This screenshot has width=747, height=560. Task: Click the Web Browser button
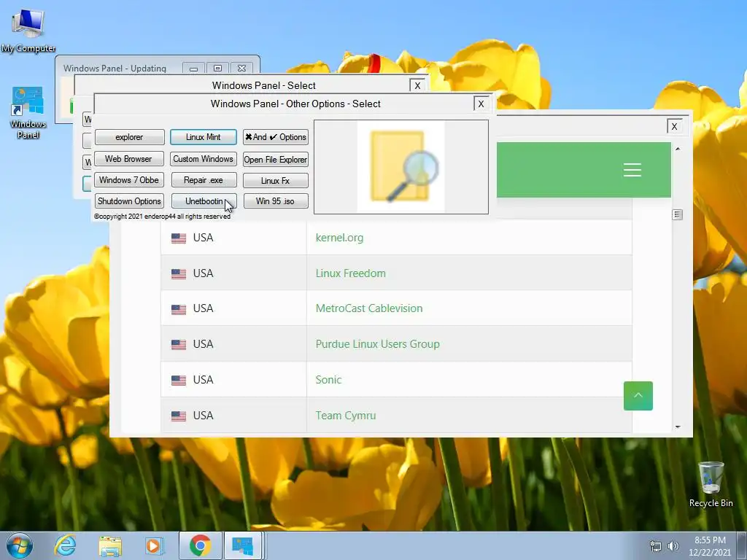tap(128, 158)
